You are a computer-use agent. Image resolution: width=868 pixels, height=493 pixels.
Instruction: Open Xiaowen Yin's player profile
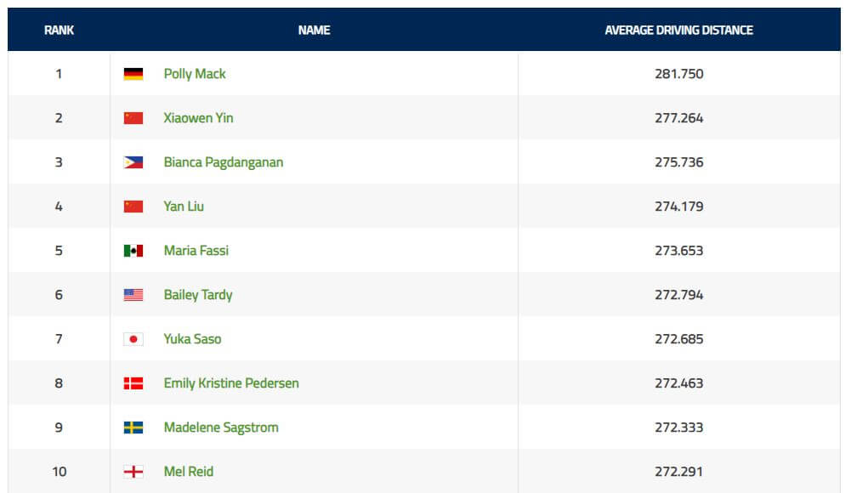pyautogui.click(x=198, y=118)
